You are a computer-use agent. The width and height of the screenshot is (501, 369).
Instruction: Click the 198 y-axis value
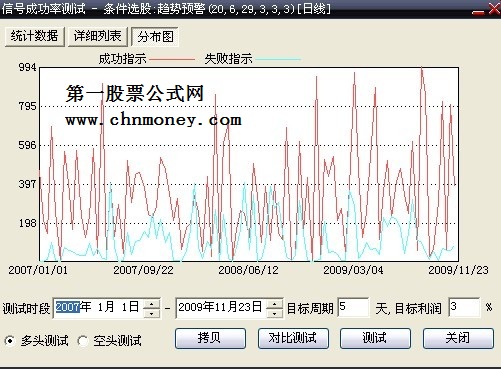point(27,223)
